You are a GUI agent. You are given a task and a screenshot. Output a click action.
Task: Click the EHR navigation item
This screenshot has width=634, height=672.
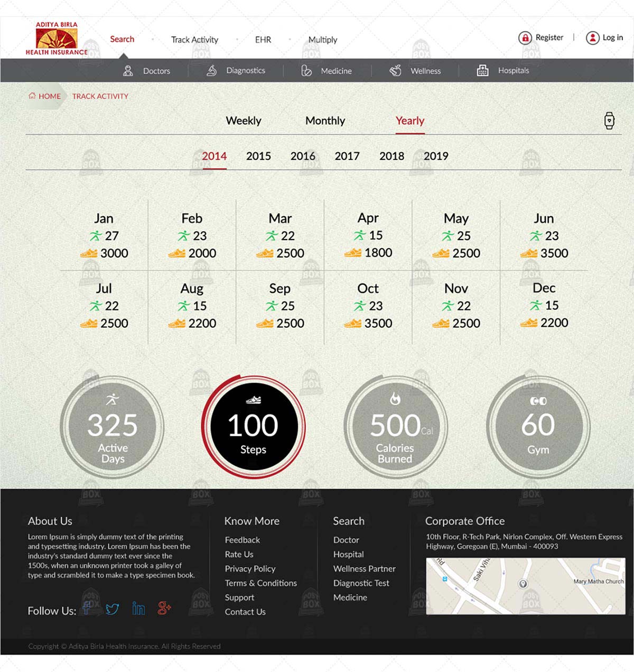(x=263, y=39)
